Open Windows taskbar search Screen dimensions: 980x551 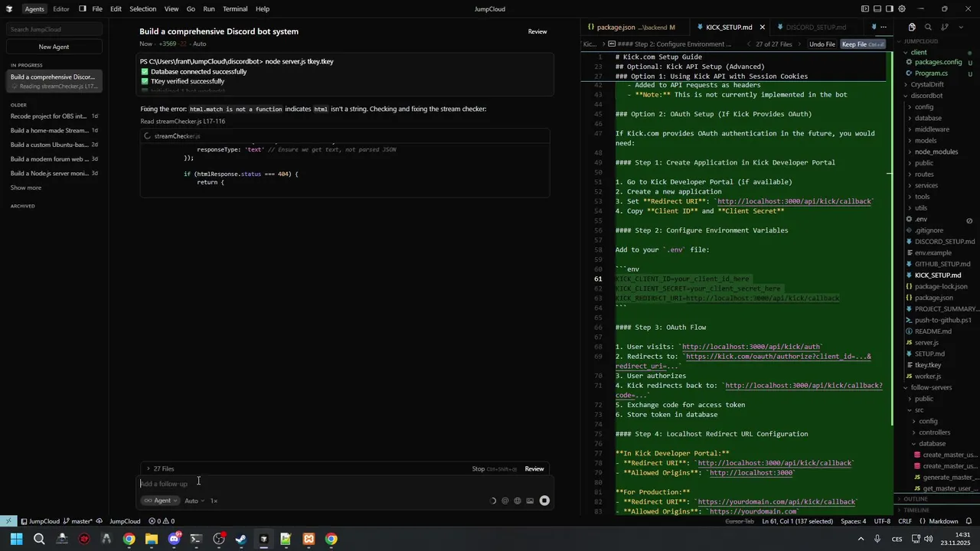point(39,539)
